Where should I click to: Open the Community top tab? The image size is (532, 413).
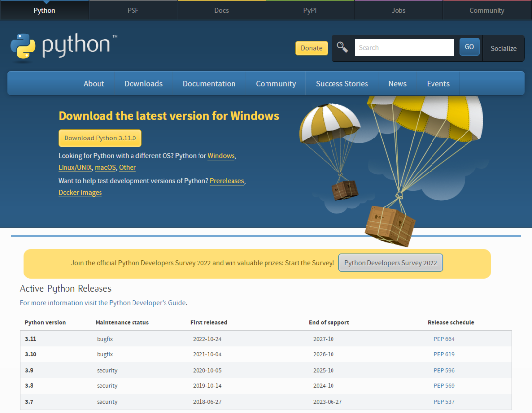pyautogui.click(x=487, y=10)
